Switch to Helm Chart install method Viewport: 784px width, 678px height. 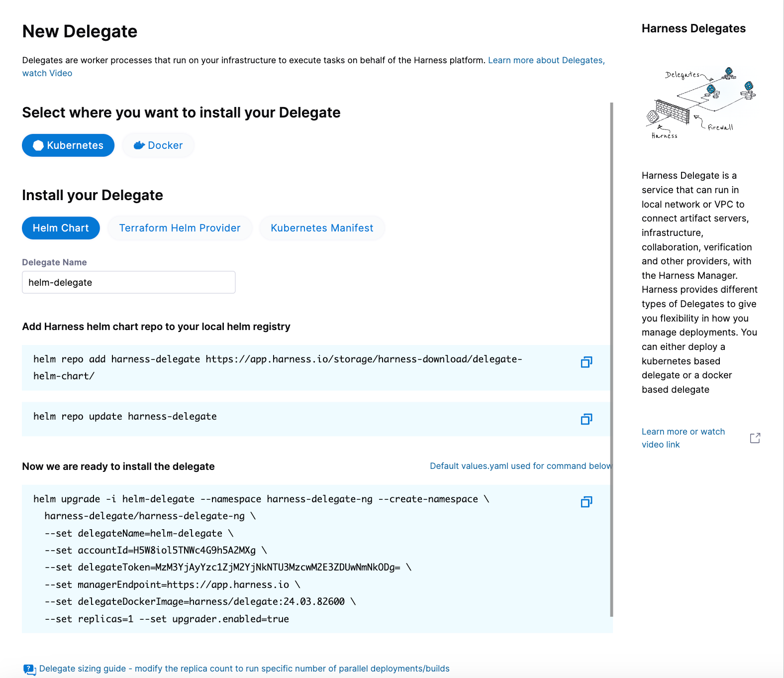point(61,228)
